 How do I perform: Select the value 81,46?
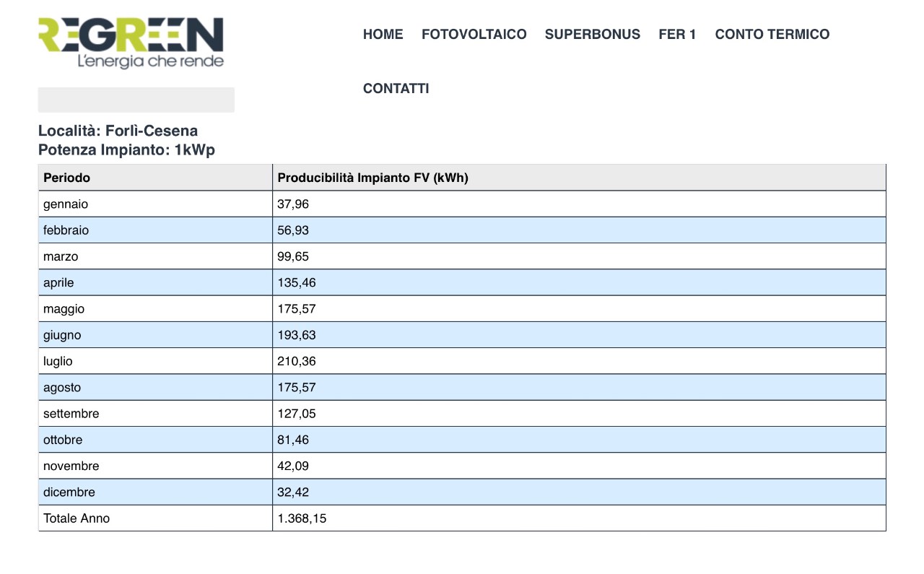(293, 440)
